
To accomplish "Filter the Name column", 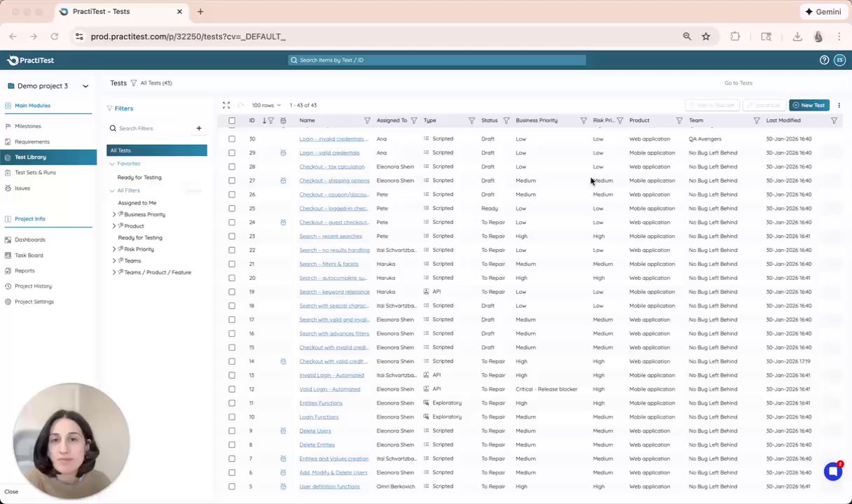I will [x=367, y=120].
